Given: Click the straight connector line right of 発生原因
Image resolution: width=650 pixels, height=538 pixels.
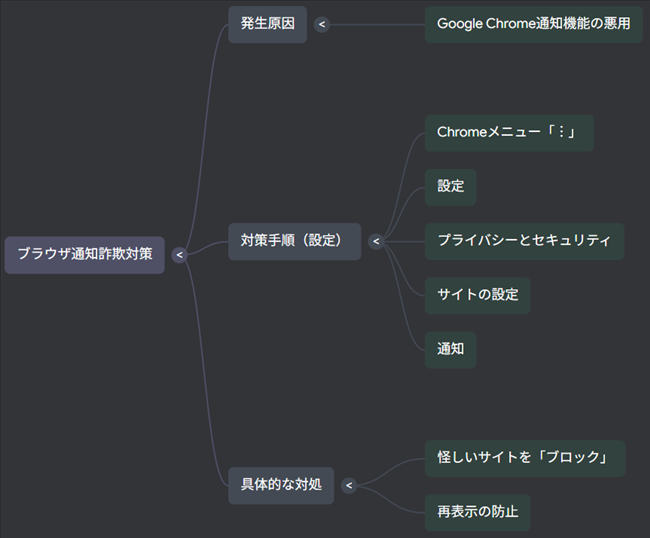Looking at the screenshot, I should tap(375, 25).
